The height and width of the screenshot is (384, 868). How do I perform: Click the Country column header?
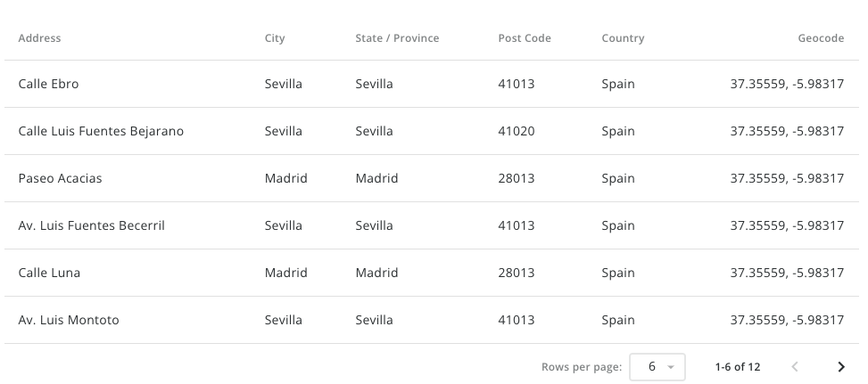click(x=623, y=38)
